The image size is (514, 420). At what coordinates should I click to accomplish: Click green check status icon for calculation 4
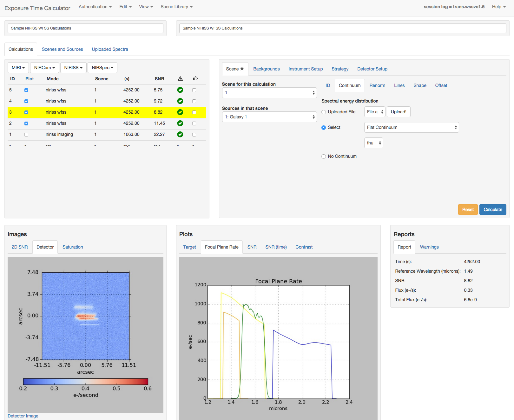tap(180, 101)
